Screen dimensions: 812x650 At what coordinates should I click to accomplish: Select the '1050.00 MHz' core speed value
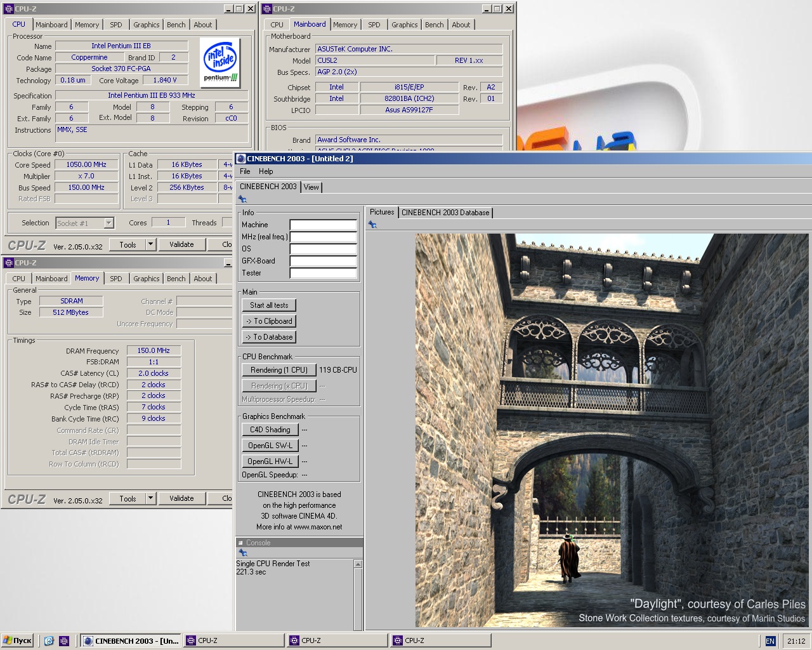click(x=86, y=164)
